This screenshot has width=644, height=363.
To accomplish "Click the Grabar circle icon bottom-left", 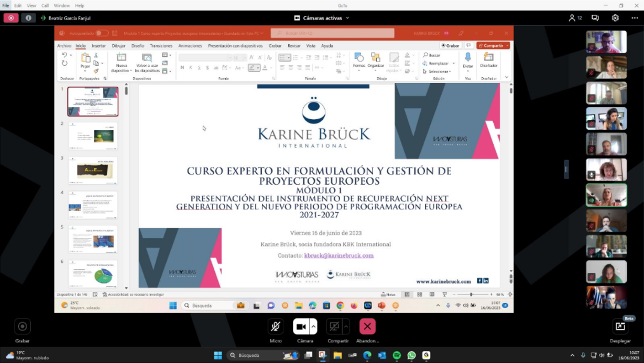I will (22, 326).
